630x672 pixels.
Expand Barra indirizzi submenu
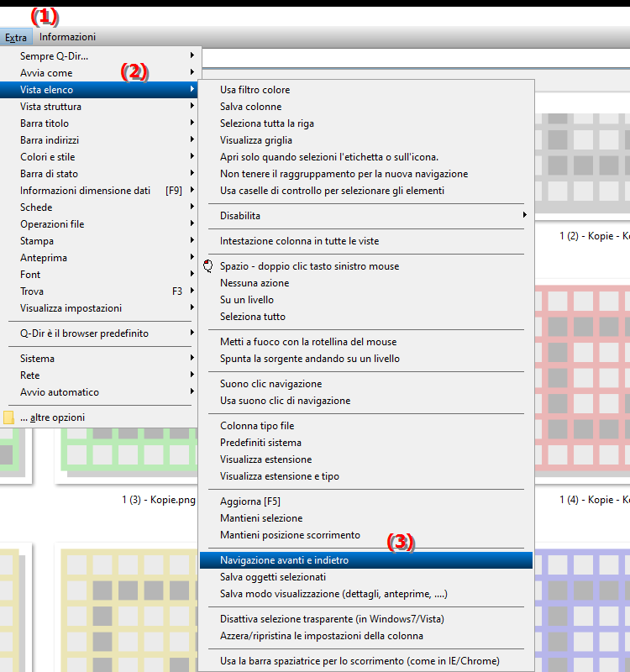(x=98, y=140)
